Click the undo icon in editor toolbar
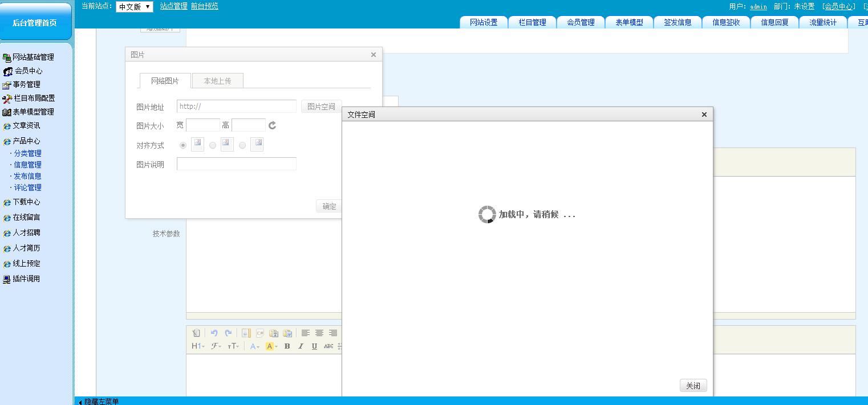Viewport: 868px width, 405px height. (214, 333)
